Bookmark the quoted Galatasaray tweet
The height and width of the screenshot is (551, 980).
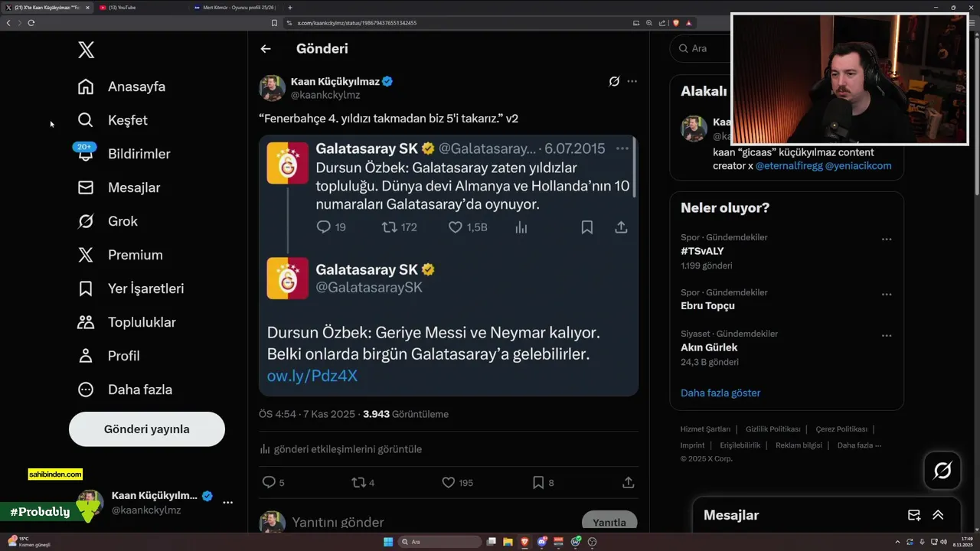point(587,227)
